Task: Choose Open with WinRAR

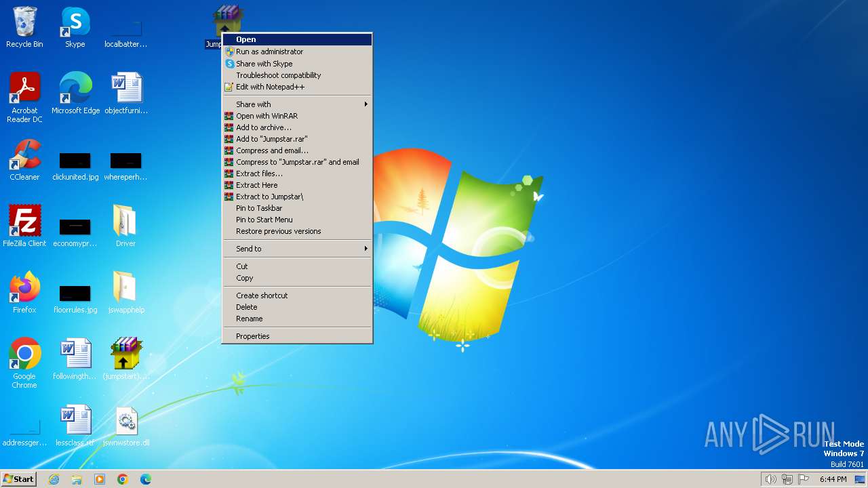Action: tap(298, 116)
